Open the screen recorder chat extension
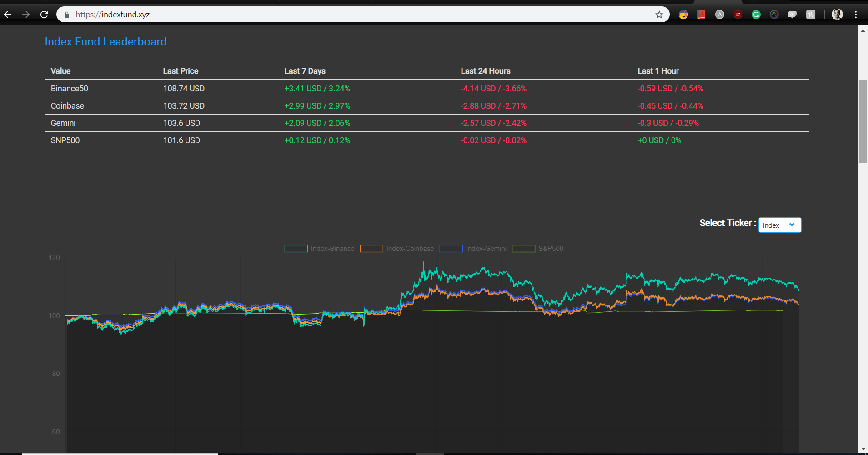 point(792,15)
